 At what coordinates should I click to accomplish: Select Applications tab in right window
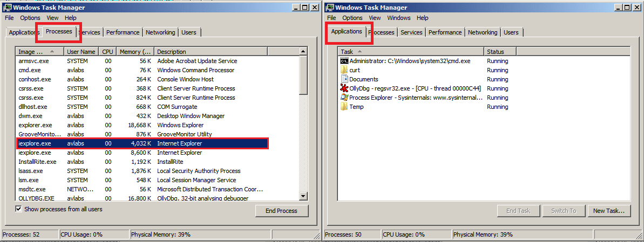[347, 31]
